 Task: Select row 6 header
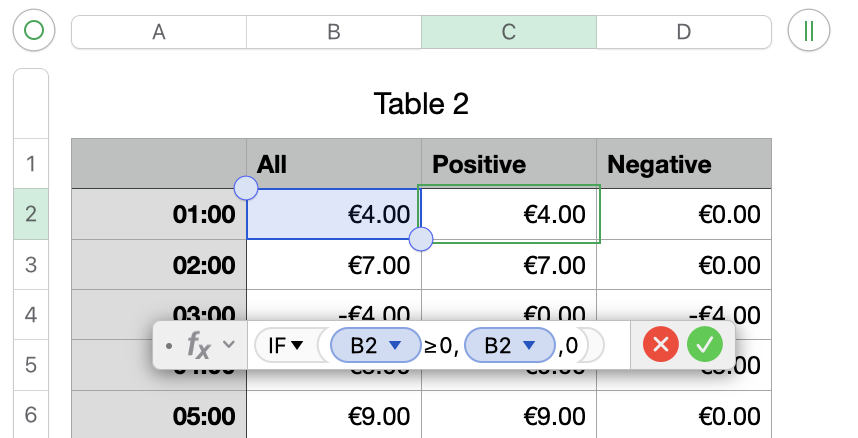30,415
